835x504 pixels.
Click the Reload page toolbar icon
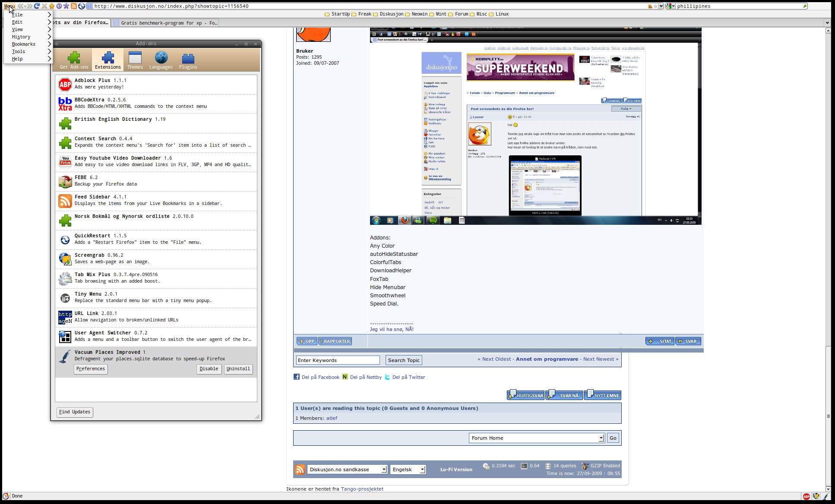pyautogui.click(x=37, y=6)
